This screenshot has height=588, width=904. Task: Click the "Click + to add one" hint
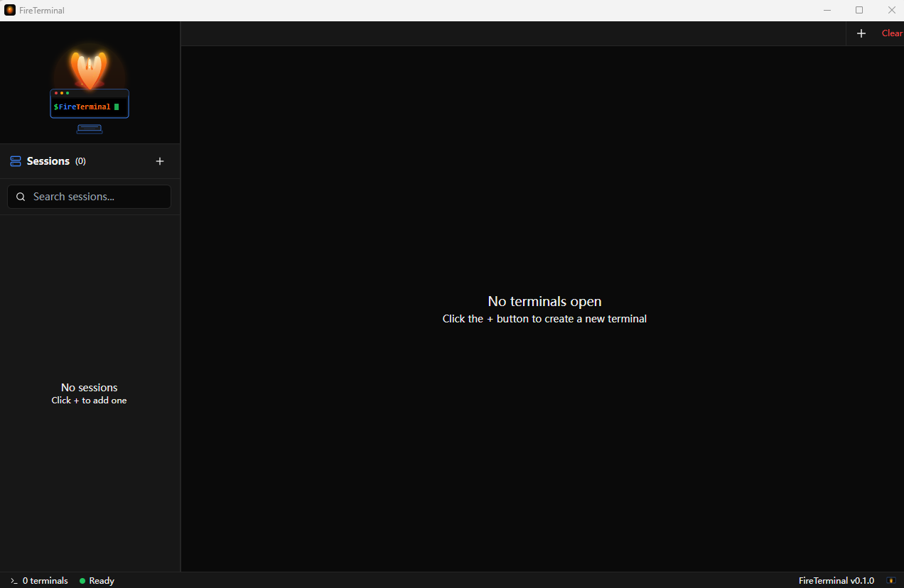point(90,401)
